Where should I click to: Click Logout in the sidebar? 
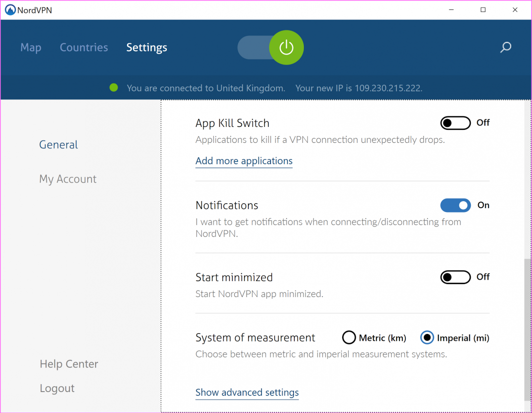[x=57, y=388]
